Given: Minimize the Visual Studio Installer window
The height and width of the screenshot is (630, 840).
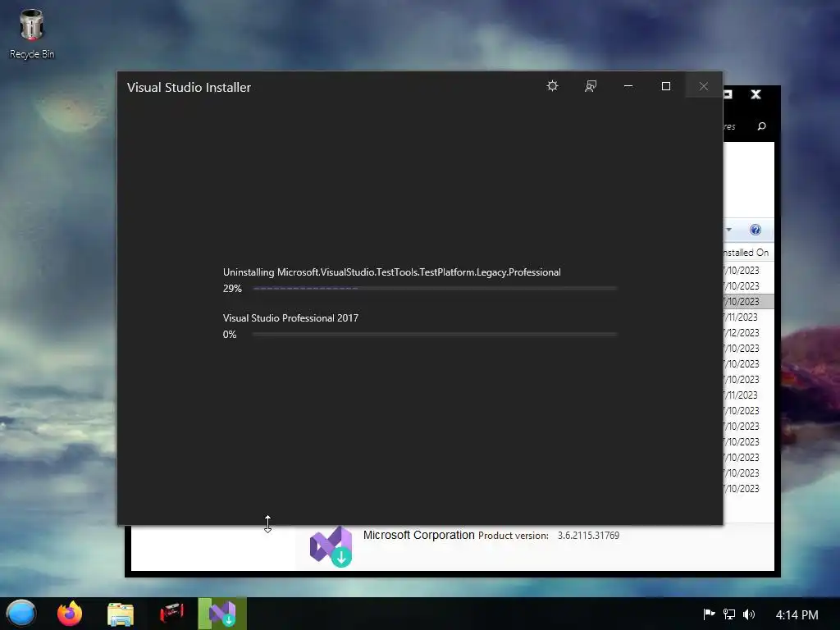Looking at the screenshot, I should 628,86.
